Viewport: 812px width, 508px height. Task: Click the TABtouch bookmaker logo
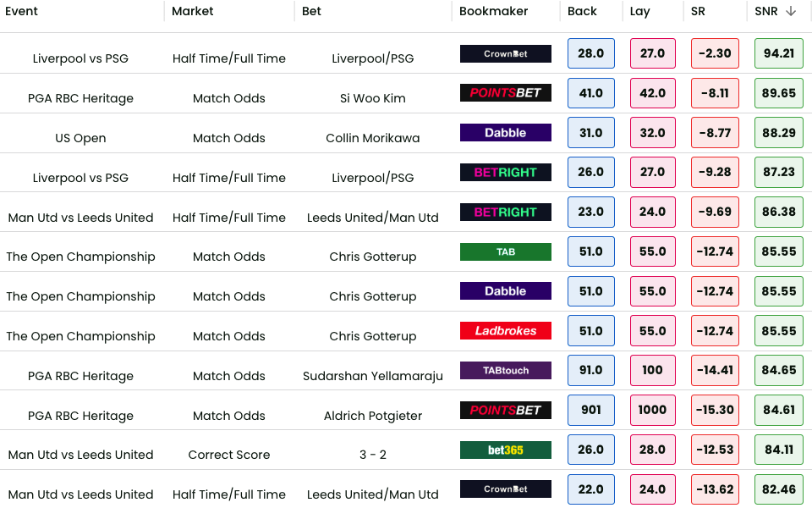(x=506, y=370)
